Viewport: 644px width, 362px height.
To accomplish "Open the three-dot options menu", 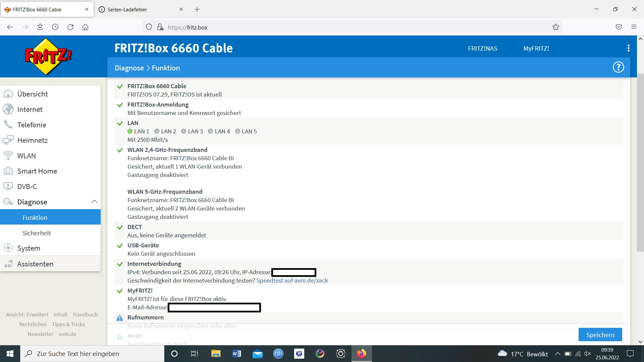I will [628, 48].
